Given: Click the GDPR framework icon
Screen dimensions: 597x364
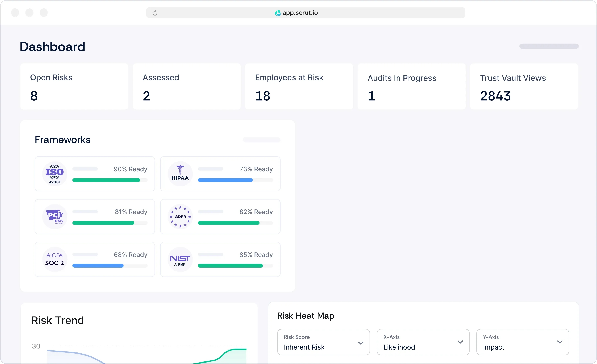Looking at the screenshot, I should click(x=180, y=217).
